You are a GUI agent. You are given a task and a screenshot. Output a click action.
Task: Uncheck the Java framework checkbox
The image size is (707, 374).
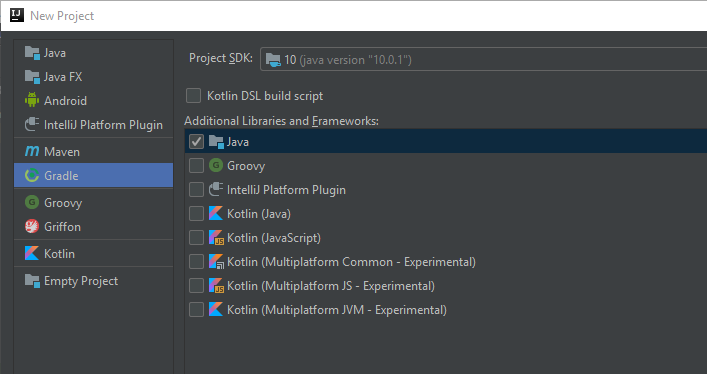(196, 142)
